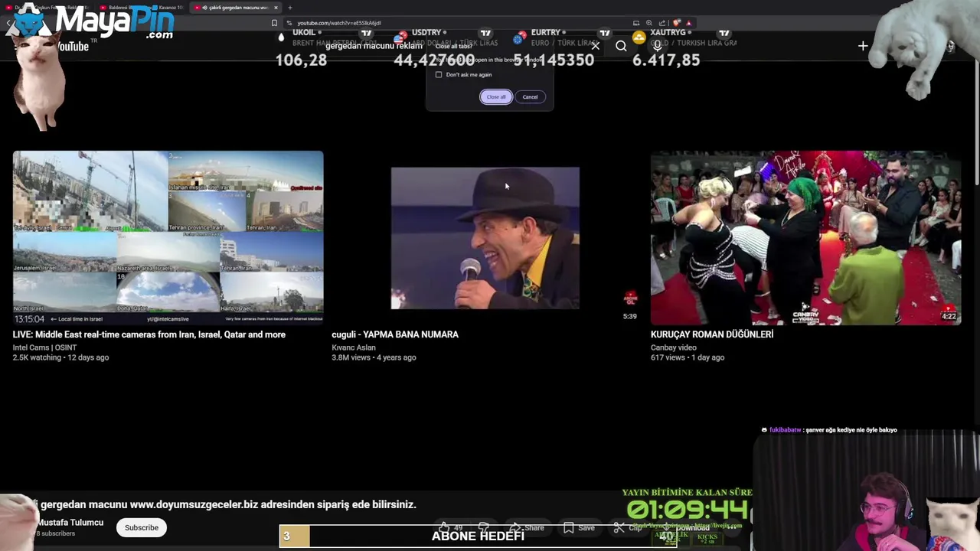Open the cuguli YAPMA BANA NUMARA thumbnail
The width and height of the screenshot is (980, 551).
pyautogui.click(x=485, y=238)
